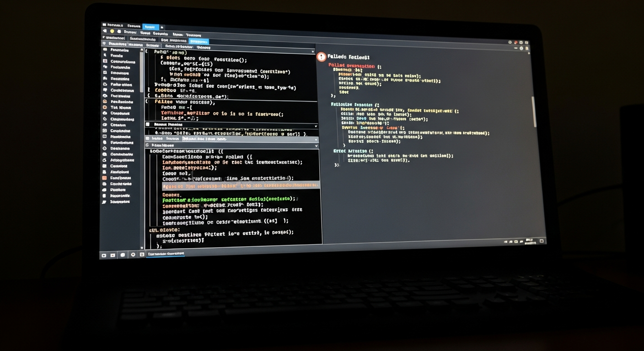The image size is (644, 351).
Task: Click the first icon in the bottom-left status bar
Action: click(104, 255)
